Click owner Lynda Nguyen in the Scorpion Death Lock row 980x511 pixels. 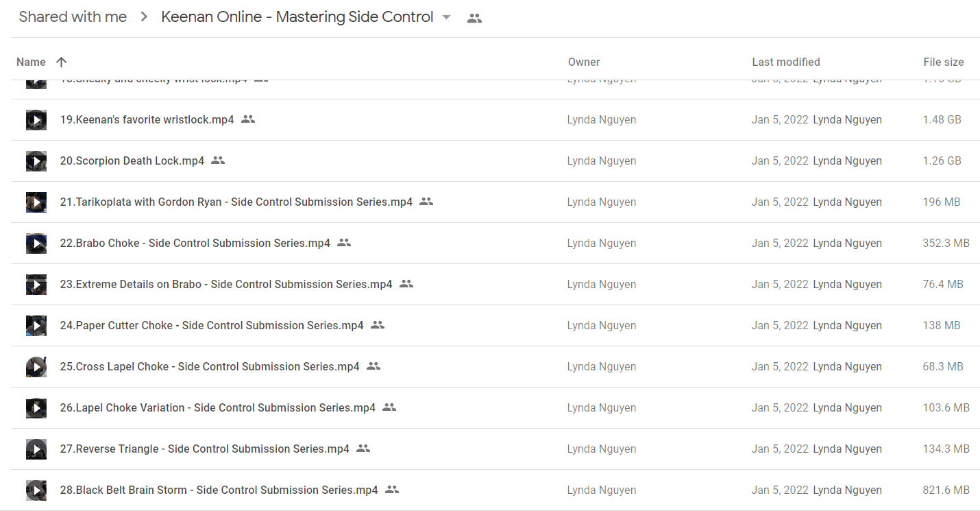602,161
